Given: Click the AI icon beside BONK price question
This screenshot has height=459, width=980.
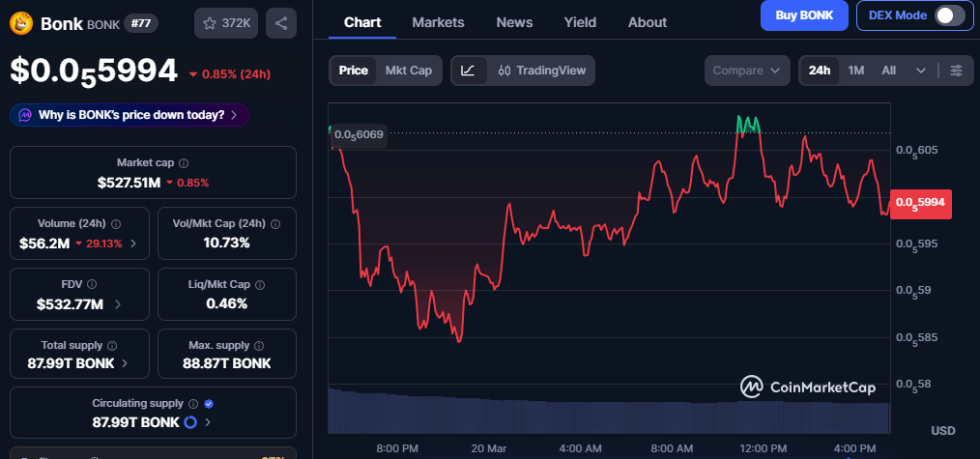Looking at the screenshot, I should coord(26,115).
